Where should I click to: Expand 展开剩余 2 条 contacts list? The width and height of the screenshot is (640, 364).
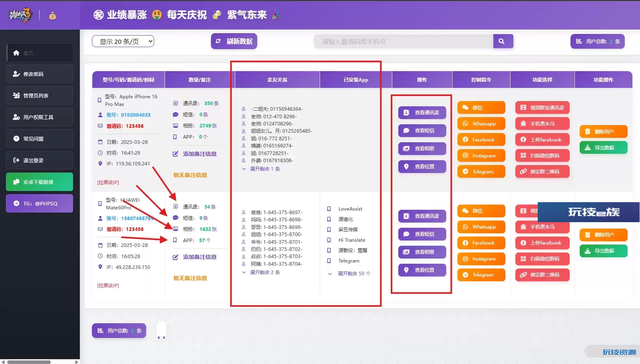click(261, 273)
